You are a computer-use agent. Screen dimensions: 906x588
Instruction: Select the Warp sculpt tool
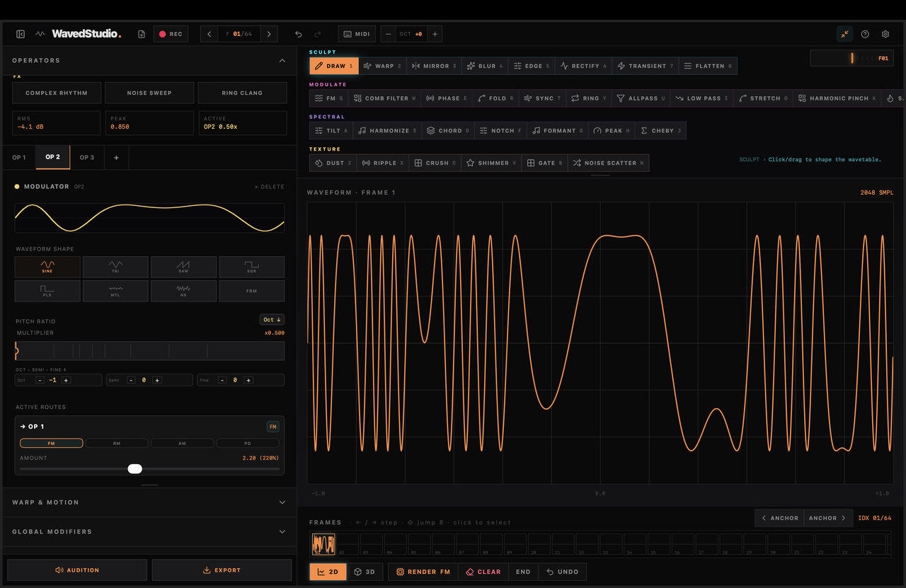click(x=382, y=66)
